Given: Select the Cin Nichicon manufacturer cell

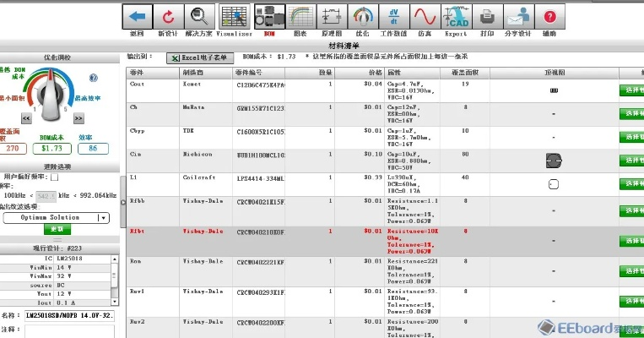Looking at the screenshot, I should click(x=205, y=161).
